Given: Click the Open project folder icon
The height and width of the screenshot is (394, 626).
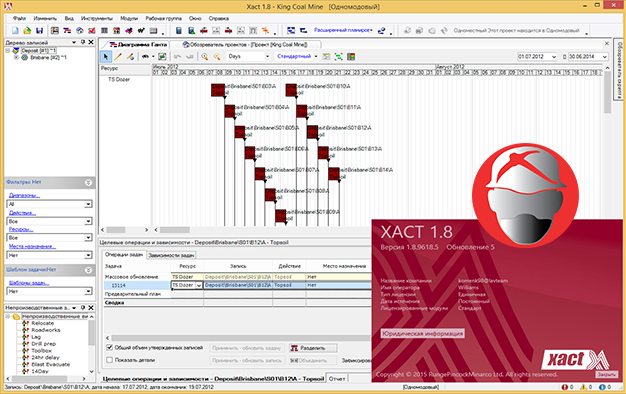Looking at the screenshot, I should click(x=27, y=30).
